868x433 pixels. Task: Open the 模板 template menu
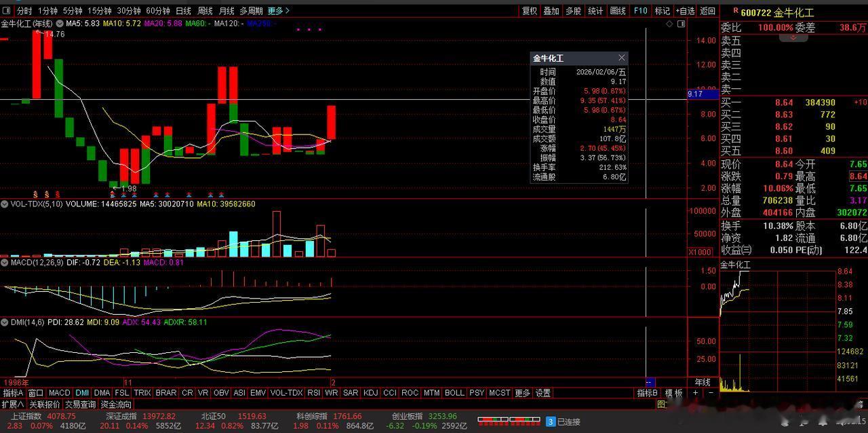pyautogui.click(x=673, y=393)
